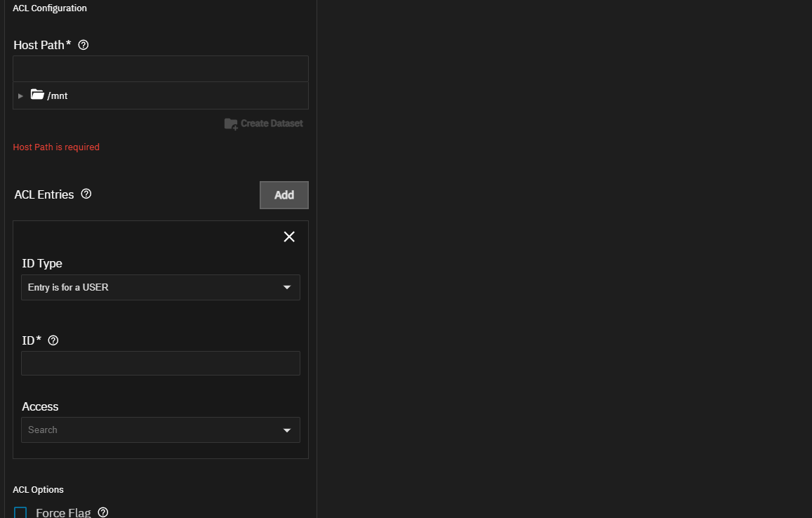This screenshot has width=812, height=518.
Task: Click the 'ID Type' field label
Action: tap(42, 264)
